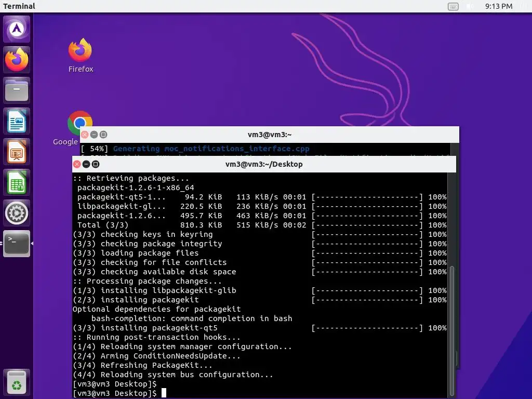Image resolution: width=532 pixels, height=399 pixels.
Task: Click the 'loading package files' line
Action: point(260,253)
